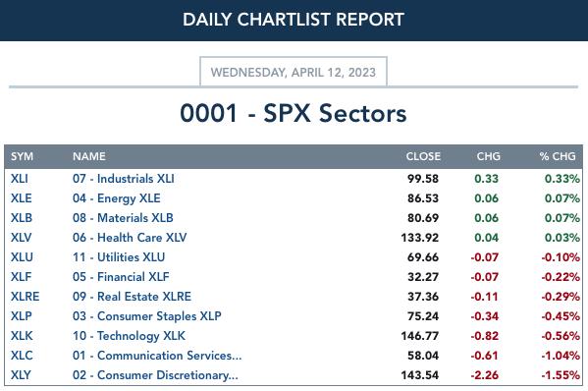Open the XLI symbol link
This screenshot has width=588, height=391.
20,179
